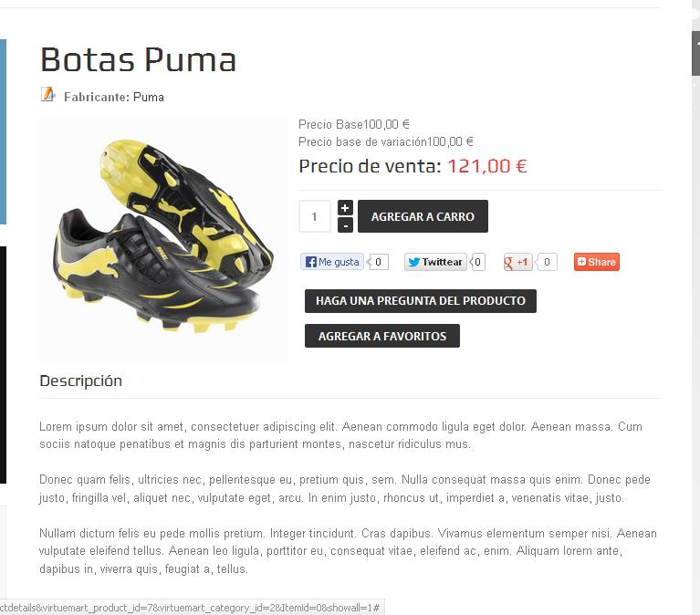The width and height of the screenshot is (700, 615).
Task: Click Agregar a Favoritos button
Action: click(382, 336)
